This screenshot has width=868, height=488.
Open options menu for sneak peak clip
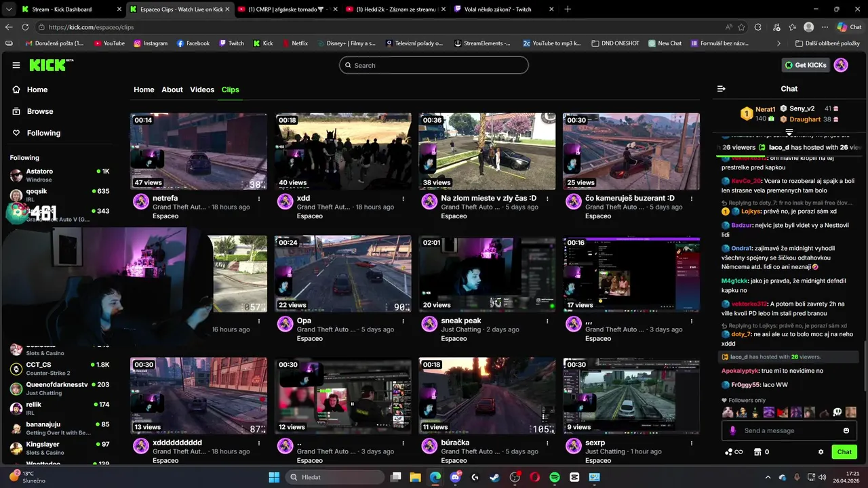pyautogui.click(x=548, y=321)
